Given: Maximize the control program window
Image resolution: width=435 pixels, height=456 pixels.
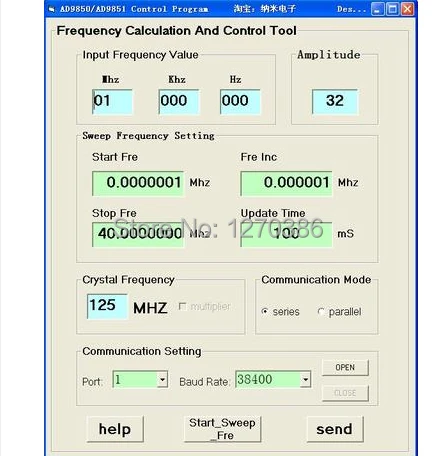Looking at the screenshot, I should tap(393, 9).
